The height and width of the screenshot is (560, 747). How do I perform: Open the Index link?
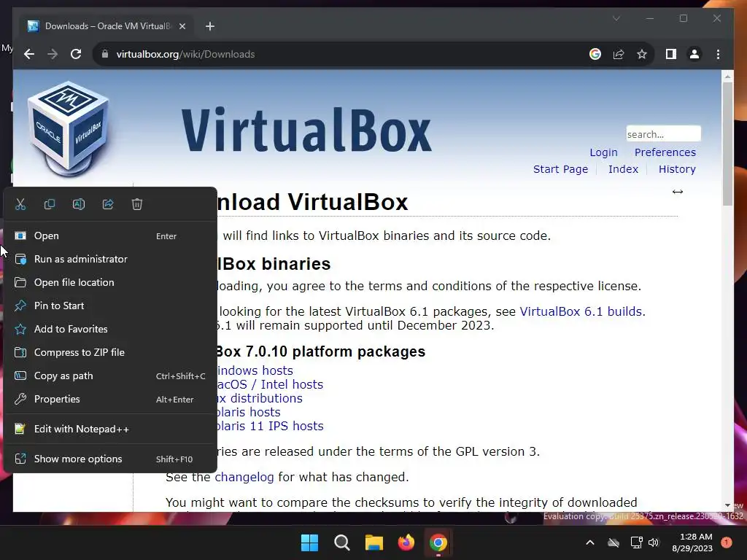623,169
